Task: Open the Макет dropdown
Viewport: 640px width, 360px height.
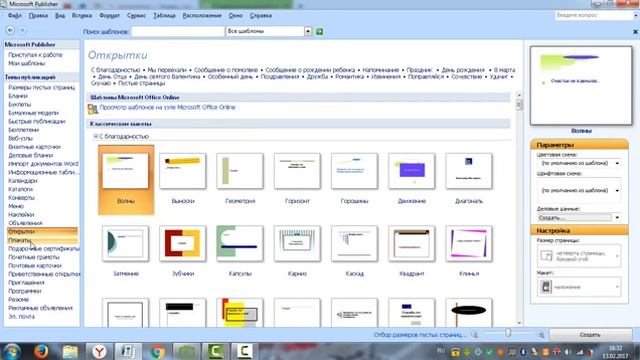Action: point(579,287)
